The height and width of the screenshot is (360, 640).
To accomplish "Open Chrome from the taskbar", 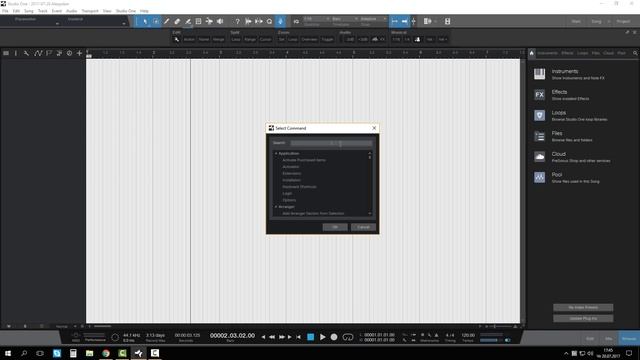I will [106, 353].
